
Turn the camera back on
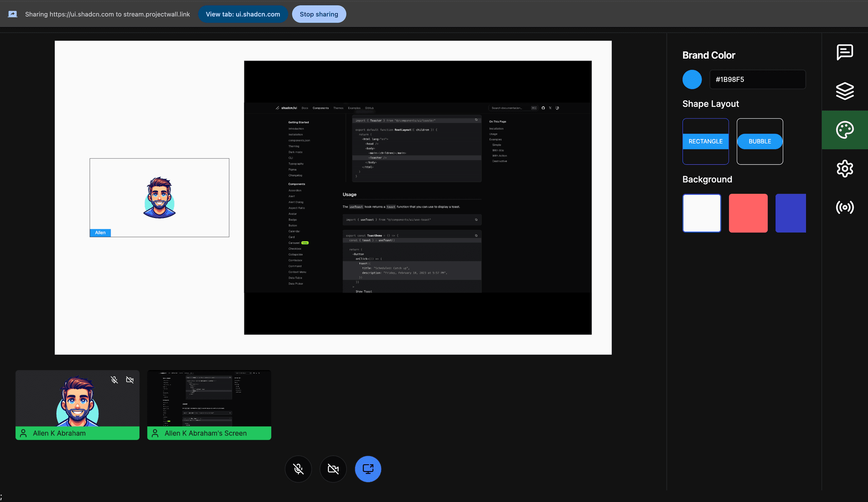pos(333,469)
